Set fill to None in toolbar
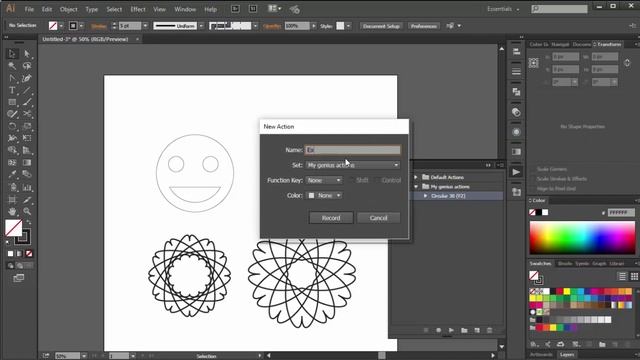Image resolution: width=640 pixels, height=360 pixels. tap(29, 253)
